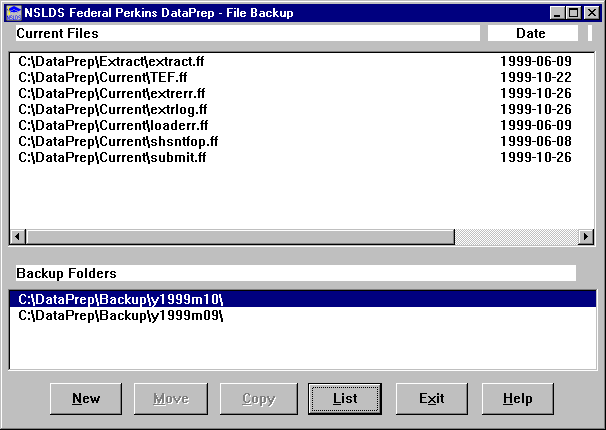Viewport: 606px width, 430px height.
Task: Click the horizontal scrollbar thumb
Action: coord(240,236)
